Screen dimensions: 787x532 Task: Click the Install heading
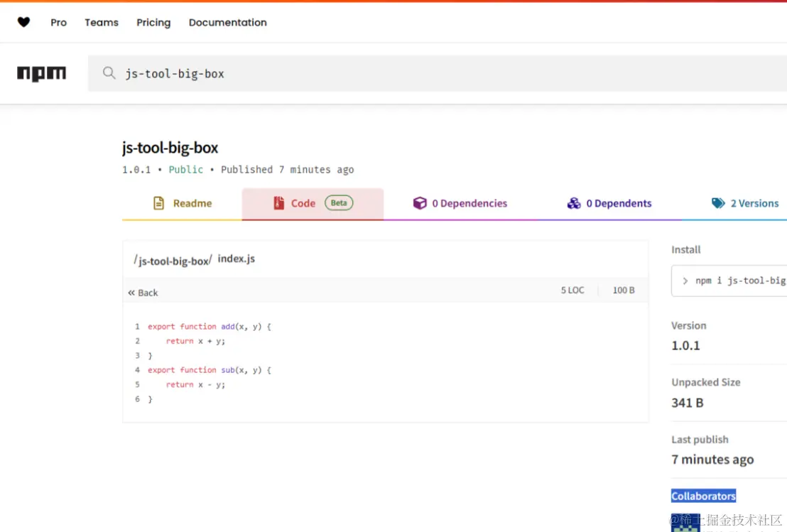[686, 250]
